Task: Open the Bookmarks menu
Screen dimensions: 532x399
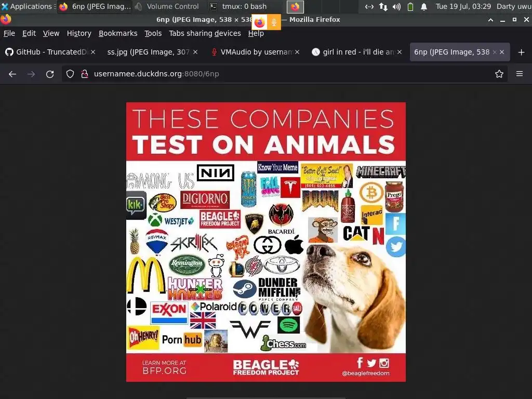Action: coord(118,33)
